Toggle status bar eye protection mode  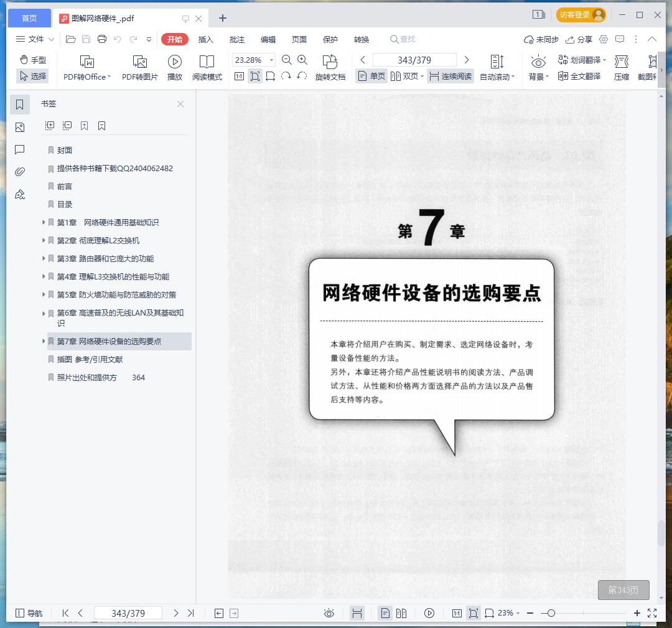pos(329,614)
